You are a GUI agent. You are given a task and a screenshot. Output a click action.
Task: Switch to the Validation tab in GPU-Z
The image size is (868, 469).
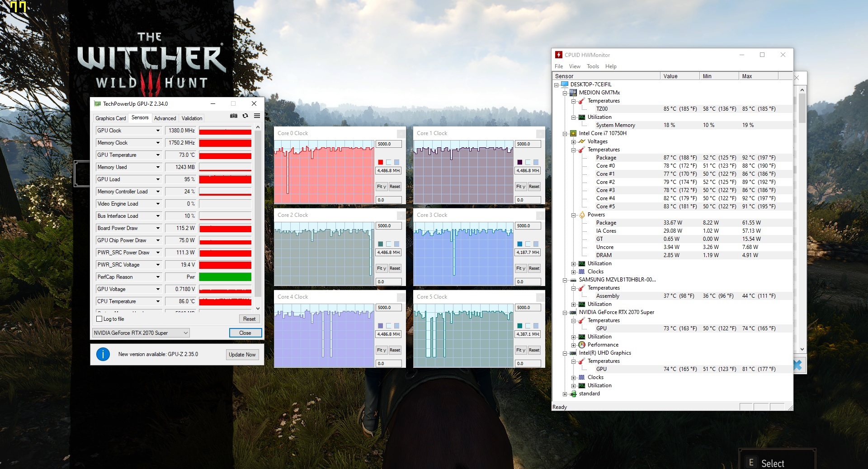(x=192, y=118)
